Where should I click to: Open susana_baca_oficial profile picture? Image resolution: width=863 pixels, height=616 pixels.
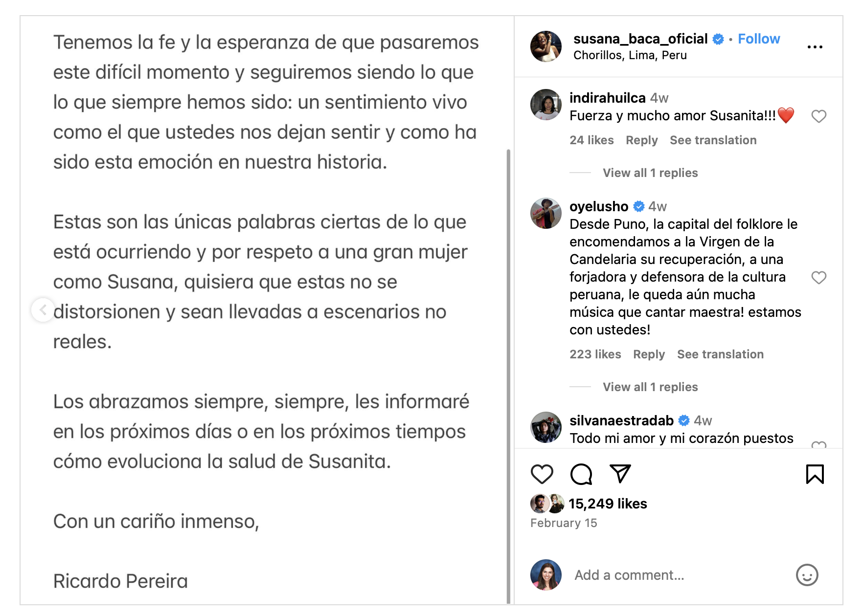pos(546,46)
